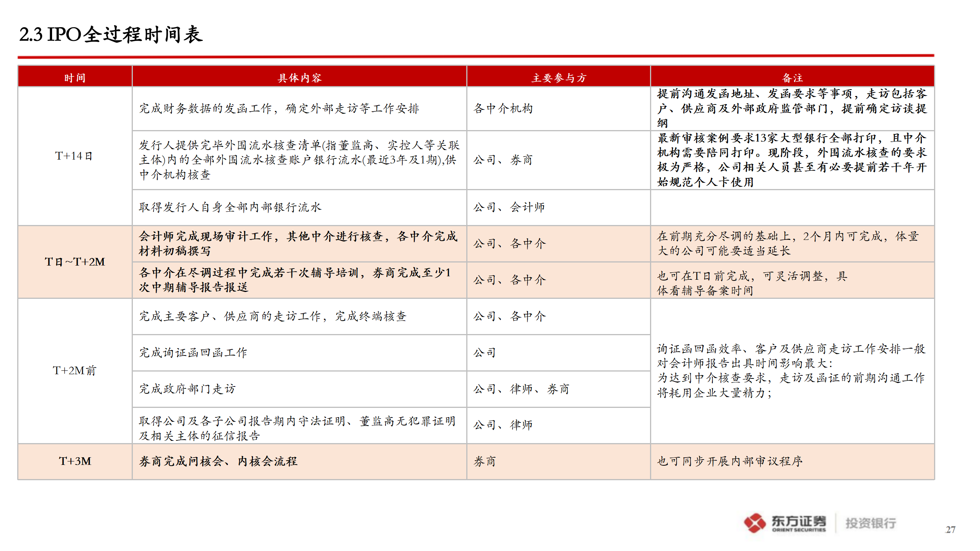Viewport: 980px width, 551px height.
Task: Click the note starting '询证函回函效率'
Action: (x=792, y=371)
